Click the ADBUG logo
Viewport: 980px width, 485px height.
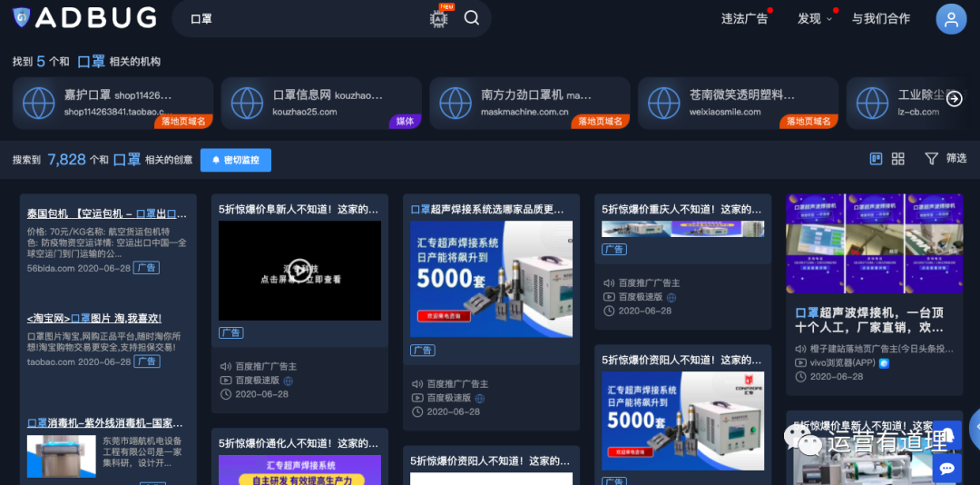(84, 17)
